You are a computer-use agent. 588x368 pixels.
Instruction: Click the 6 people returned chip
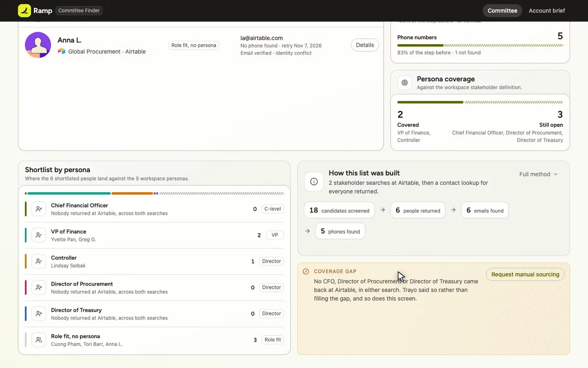point(418,210)
